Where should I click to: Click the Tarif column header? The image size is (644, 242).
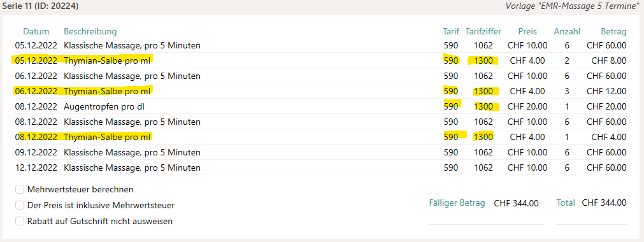click(x=451, y=32)
